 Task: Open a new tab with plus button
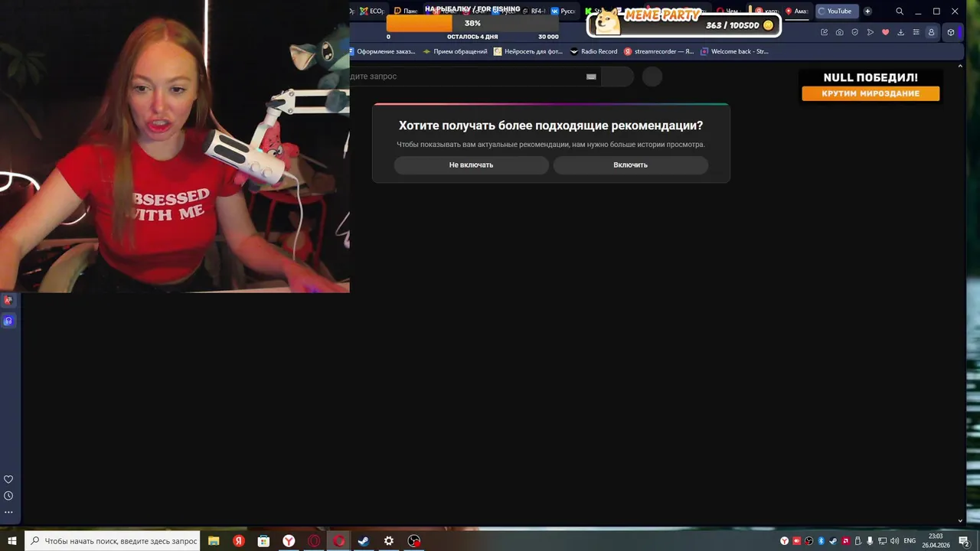click(x=867, y=11)
